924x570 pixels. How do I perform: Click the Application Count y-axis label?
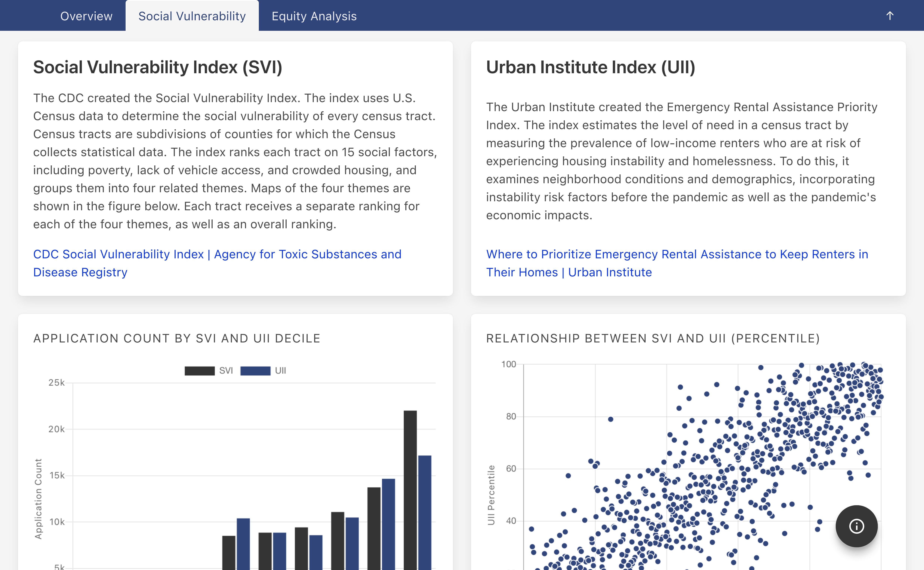38,498
